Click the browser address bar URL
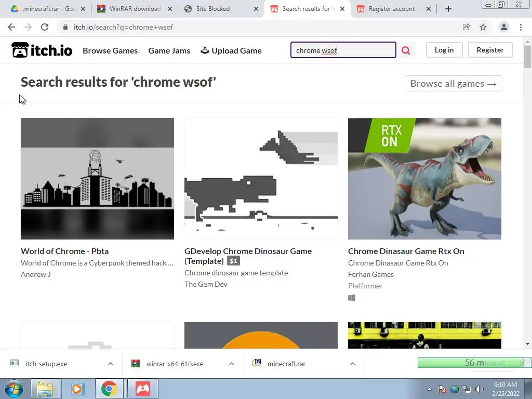The height and width of the screenshot is (399, 532). click(x=124, y=27)
